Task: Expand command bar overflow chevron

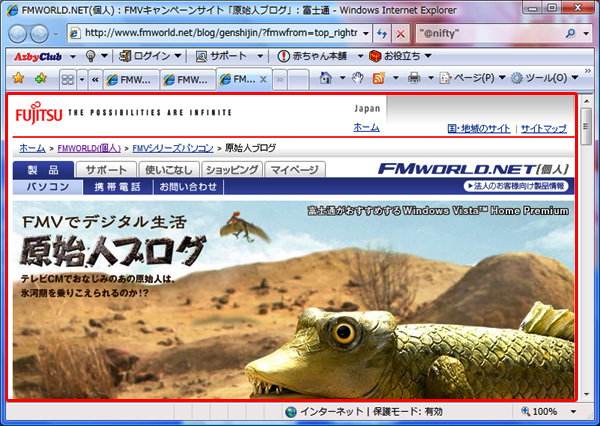Action: [x=588, y=71]
